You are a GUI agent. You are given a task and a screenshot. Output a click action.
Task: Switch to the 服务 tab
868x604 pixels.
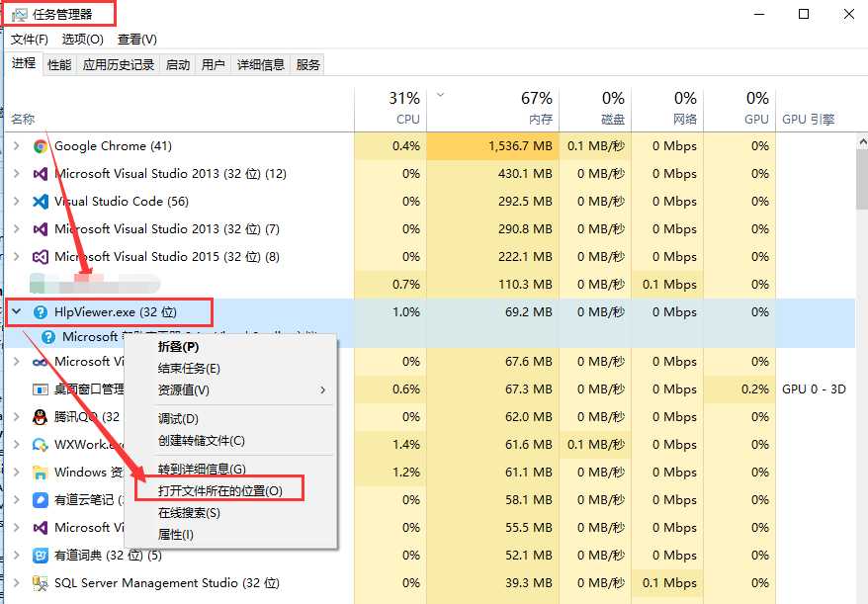pos(307,65)
